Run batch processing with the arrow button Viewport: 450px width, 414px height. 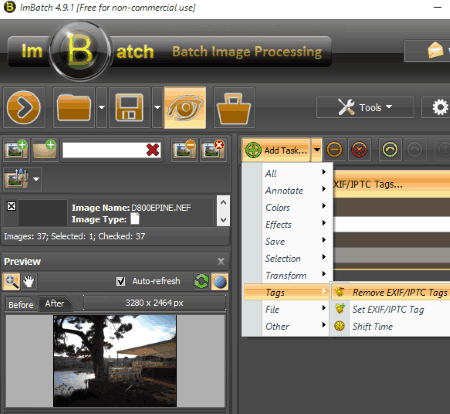point(24,107)
